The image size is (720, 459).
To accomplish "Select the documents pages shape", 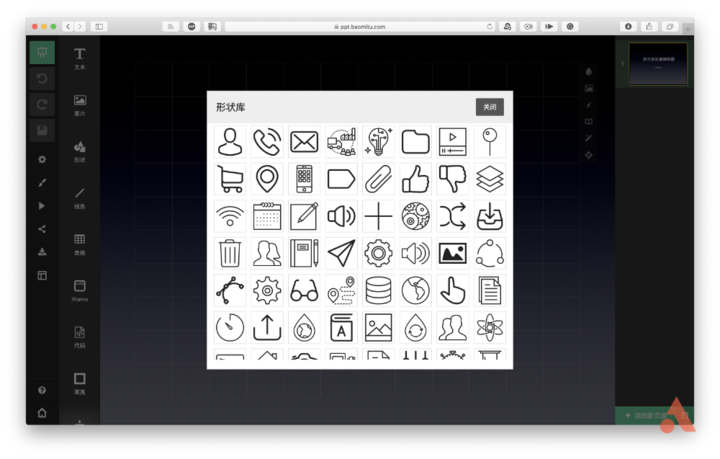I will pyautogui.click(x=489, y=291).
